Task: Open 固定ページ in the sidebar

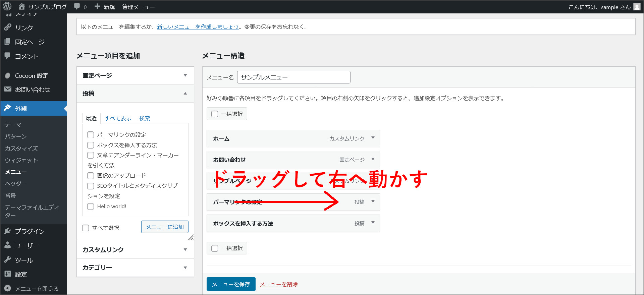Action: tap(30, 42)
